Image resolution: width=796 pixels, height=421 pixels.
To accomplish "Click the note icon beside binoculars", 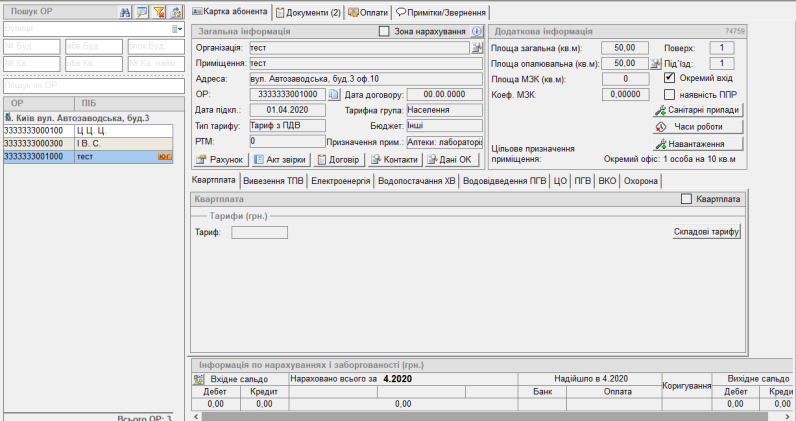I will click(142, 12).
